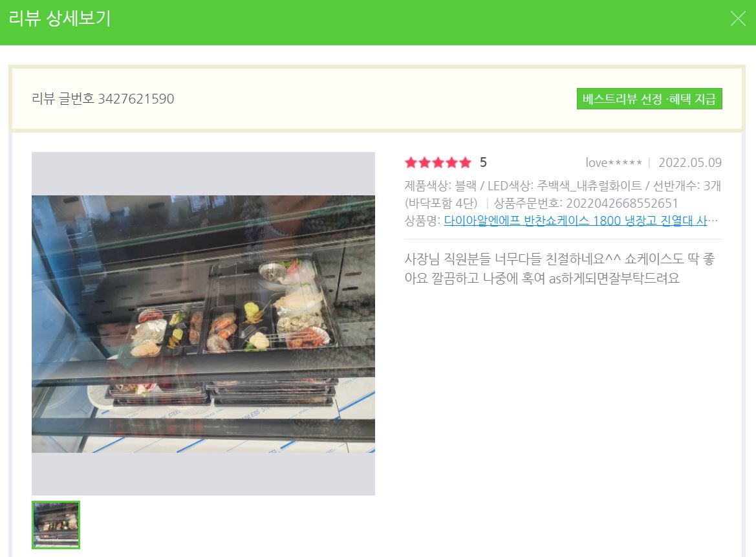Click the review body text starting 사장님 직원분들

point(559,268)
